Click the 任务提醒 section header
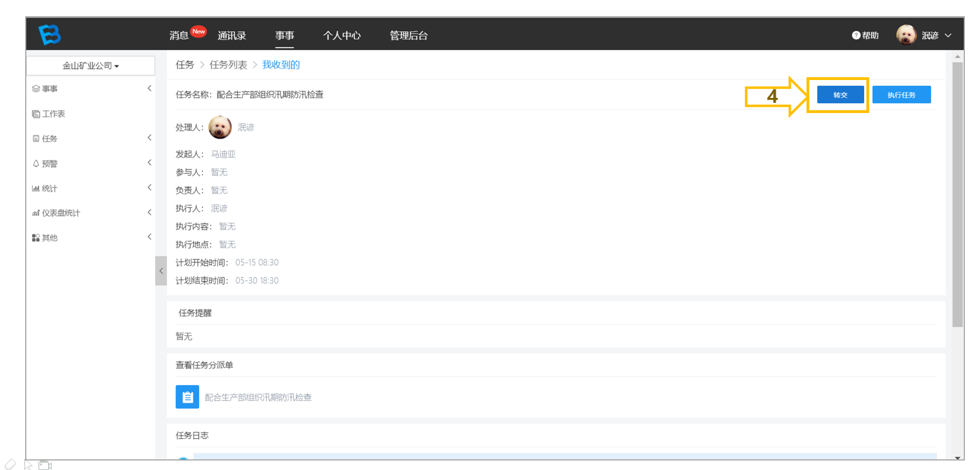980x470 pixels. (x=195, y=313)
